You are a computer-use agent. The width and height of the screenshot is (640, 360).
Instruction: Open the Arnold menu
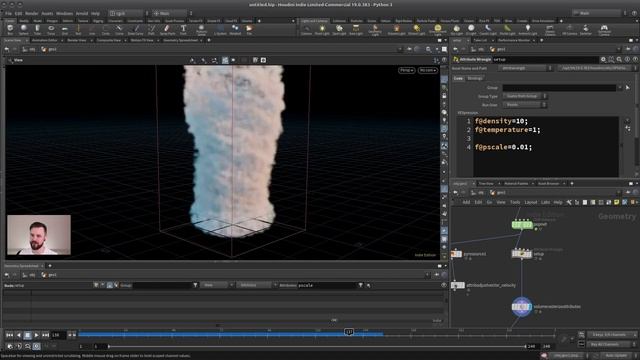point(82,13)
